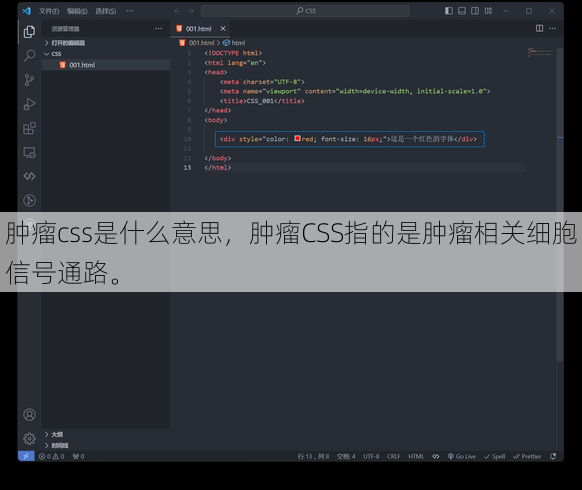Change encoding via UTF-8 indicator
Image resolution: width=582 pixels, height=490 pixels.
pos(371,456)
